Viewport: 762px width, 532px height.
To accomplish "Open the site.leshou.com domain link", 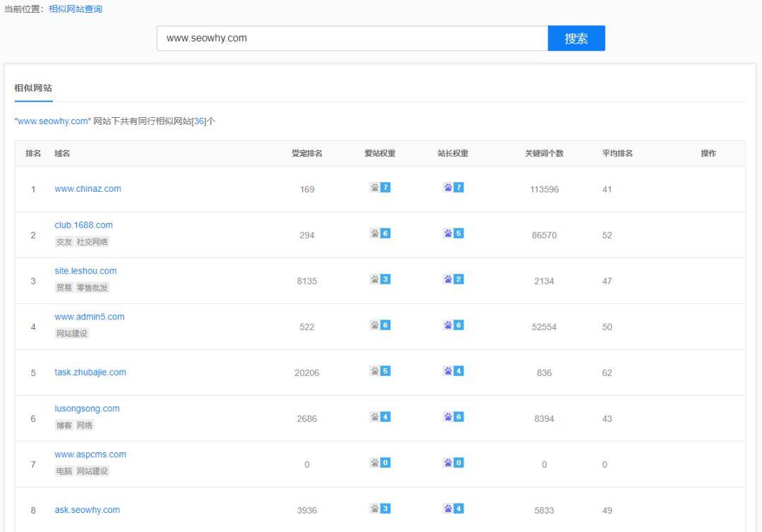I will (x=85, y=271).
